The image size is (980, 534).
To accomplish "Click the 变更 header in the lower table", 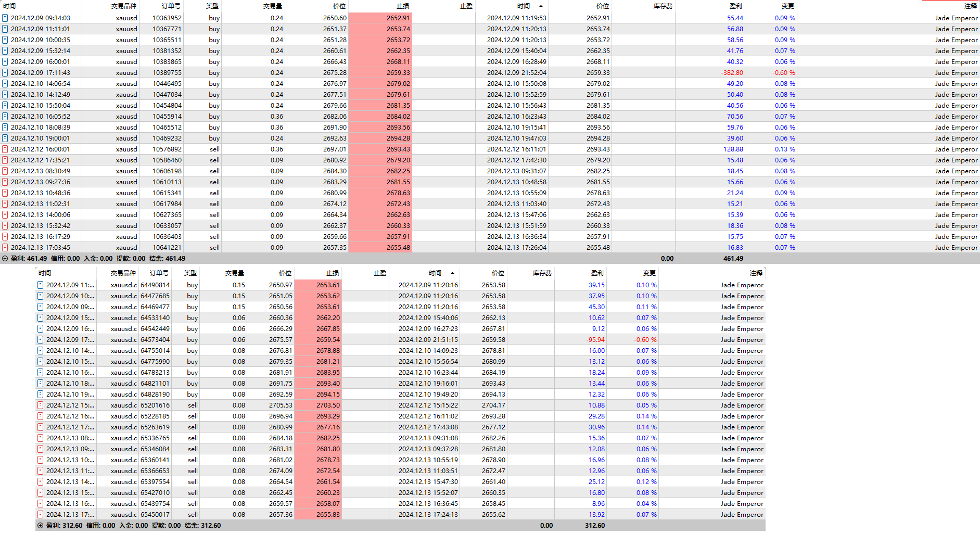I will [649, 273].
